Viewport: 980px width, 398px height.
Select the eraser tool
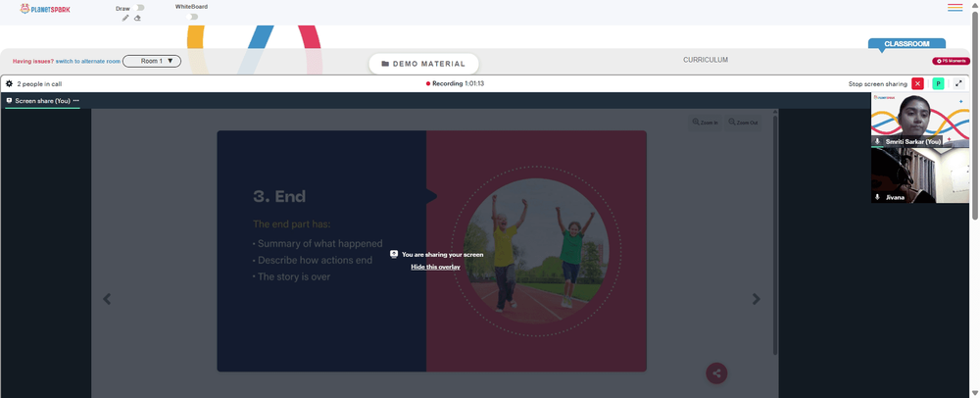coord(137,18)
